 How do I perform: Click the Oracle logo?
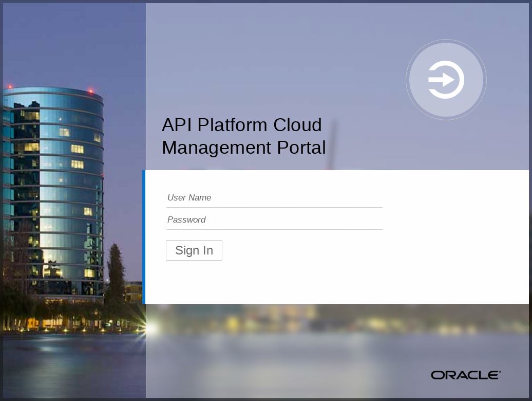point(465,375)
